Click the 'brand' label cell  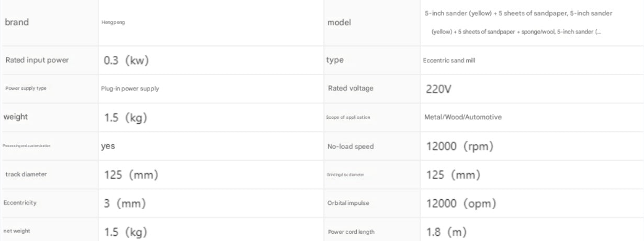pos(17,22)
